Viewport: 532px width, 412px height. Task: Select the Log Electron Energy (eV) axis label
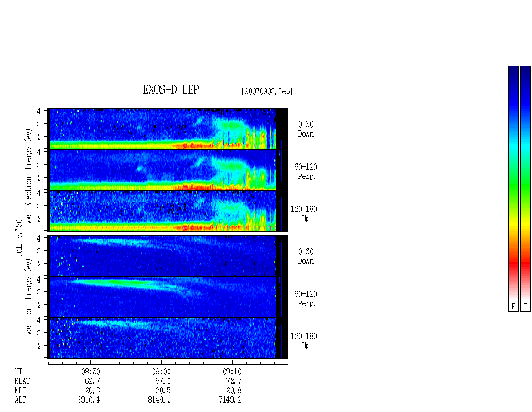[28, 177]
